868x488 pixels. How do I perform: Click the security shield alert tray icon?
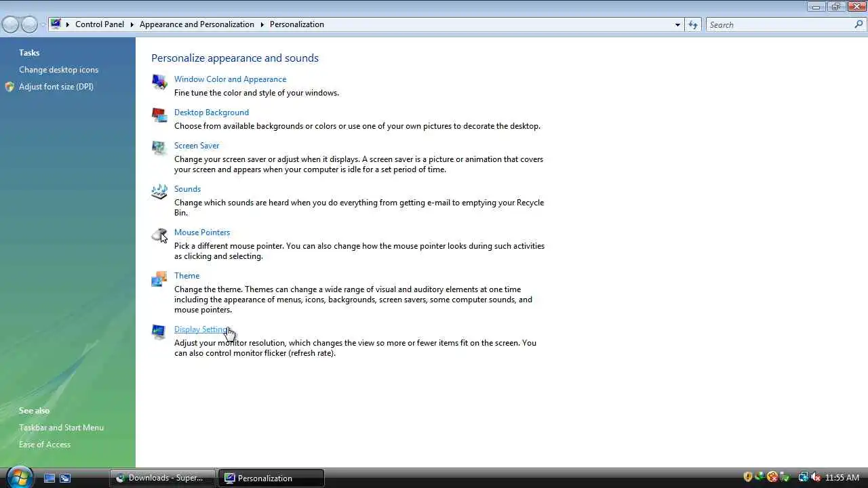click(x=747, y=477)
